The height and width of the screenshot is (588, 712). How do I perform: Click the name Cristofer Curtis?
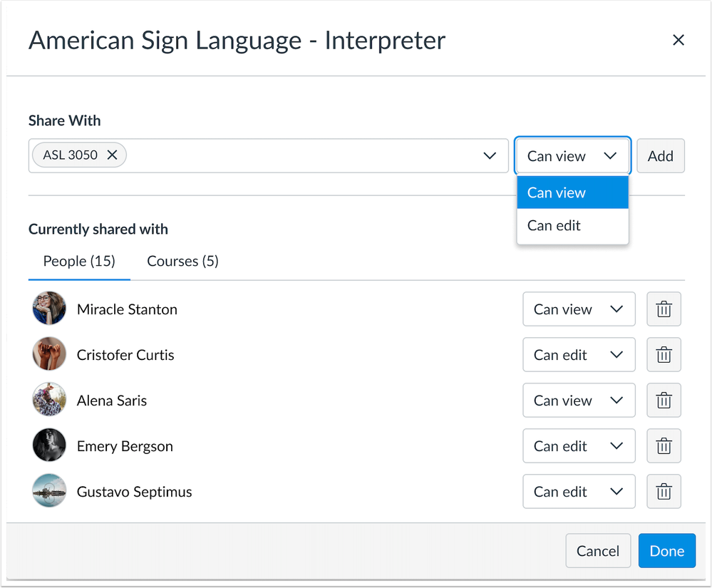[x=125, y=355]
